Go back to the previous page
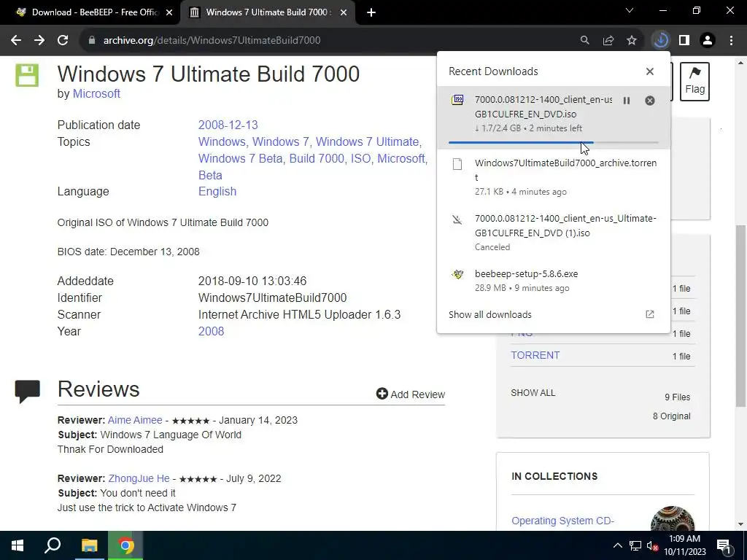 pos(16,41)
